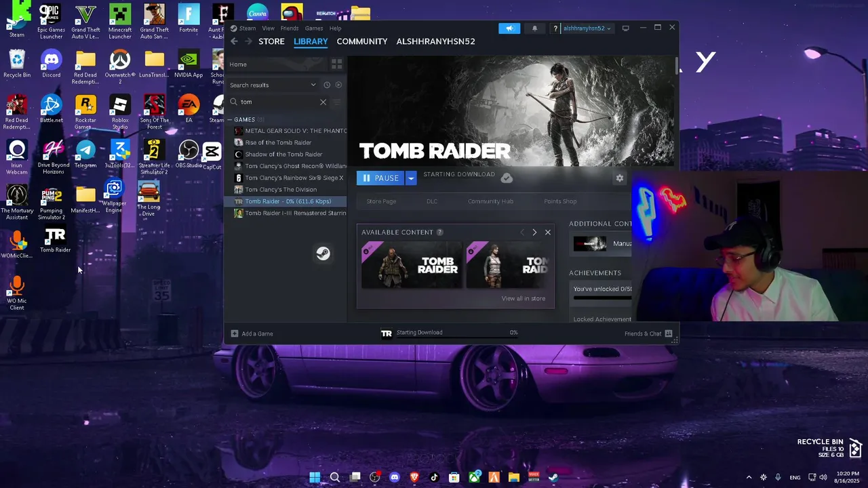Open Brave browser from taskbar
Viewport: 868px width, 488px height.
click(x=414, y=477)
